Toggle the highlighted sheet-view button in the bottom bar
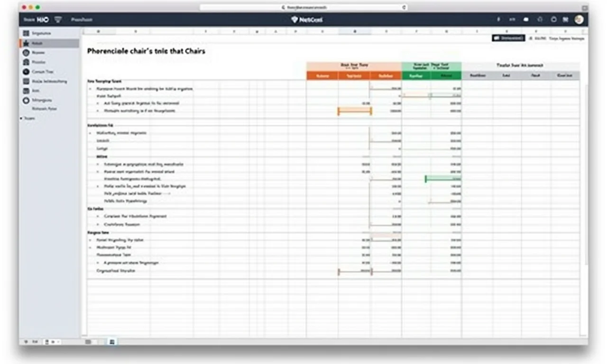This screenshot has height=364, width=607. (x=112, y=341)
